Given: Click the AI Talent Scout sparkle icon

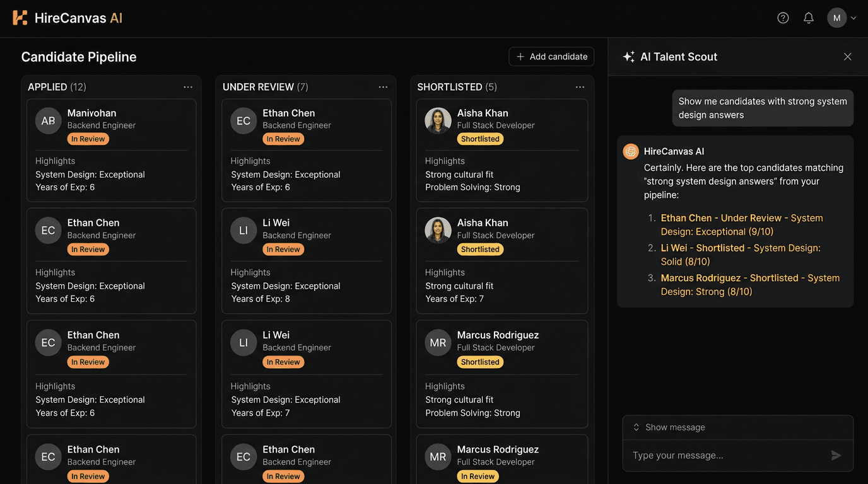Looking at the screenshot, I should coord(628,57).
